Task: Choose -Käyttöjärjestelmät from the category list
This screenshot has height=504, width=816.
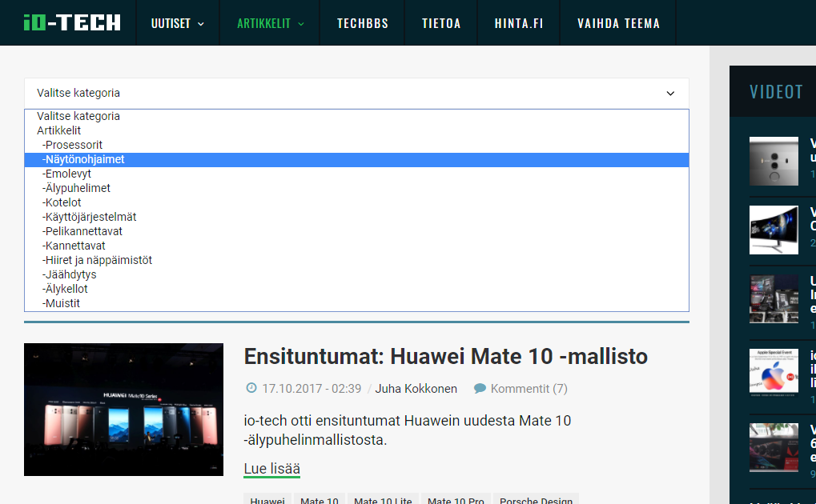Action: 356,217
